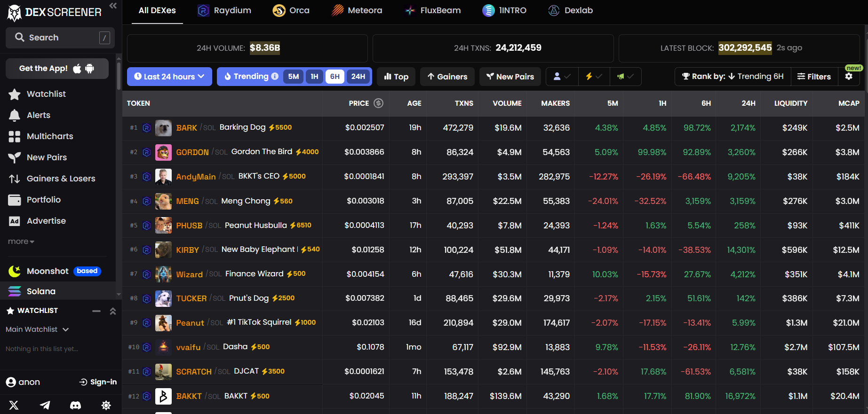
Task: Open X (Twitter) social icon
Action: [14, 405]
